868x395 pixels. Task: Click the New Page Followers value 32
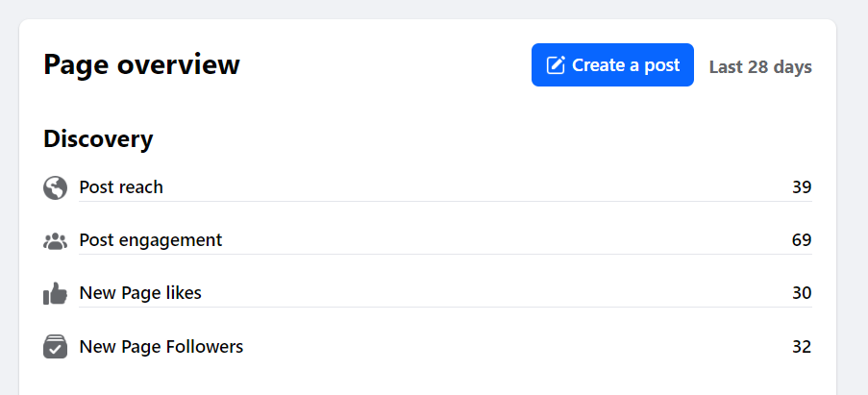click(x=802, y=346)
